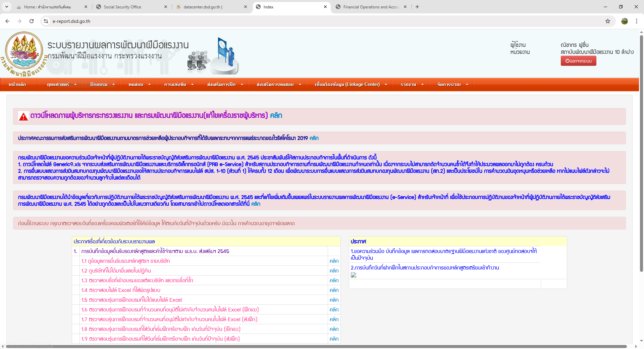Click คลิก link in the COVID-19 announcement

pyautogui.click(x=314, y=138)
